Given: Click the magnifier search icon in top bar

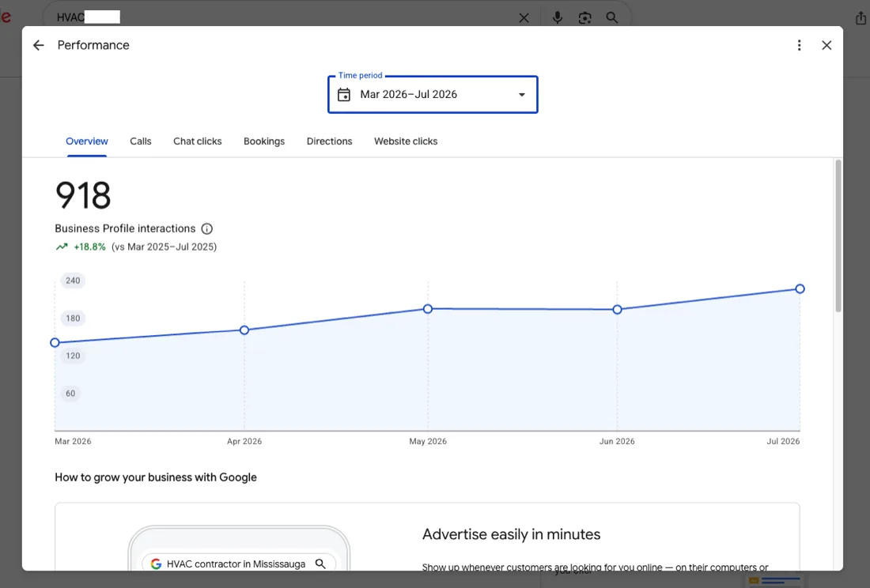Looking at the screenshot, I should coord(612,17).
